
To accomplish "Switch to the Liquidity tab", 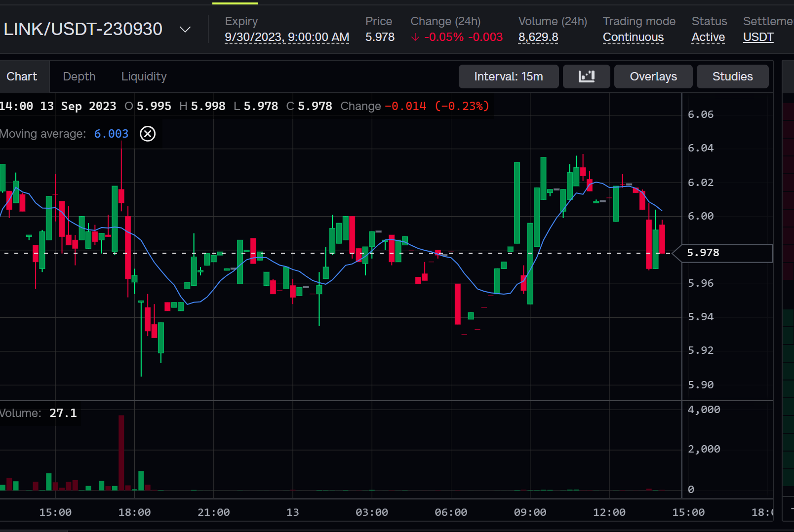I will pos(144,76).
